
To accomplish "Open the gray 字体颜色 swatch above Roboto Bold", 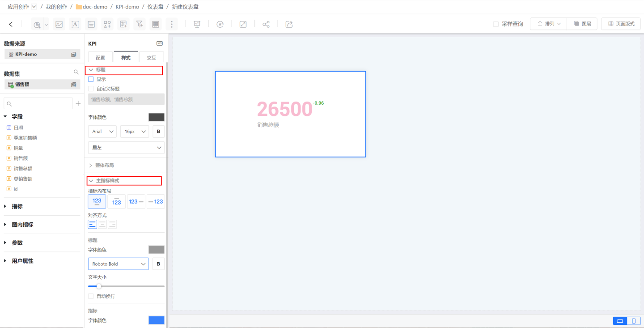I will [x=157, y=250].
